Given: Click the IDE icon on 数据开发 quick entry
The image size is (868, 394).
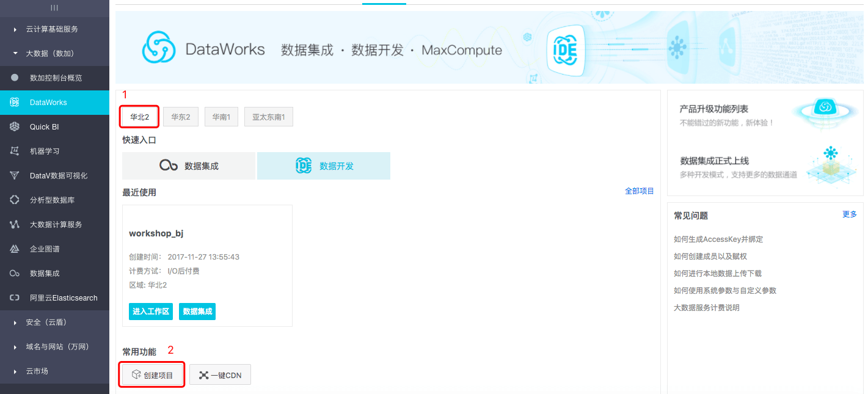Looking at the screenshot, I should [304, 166].
